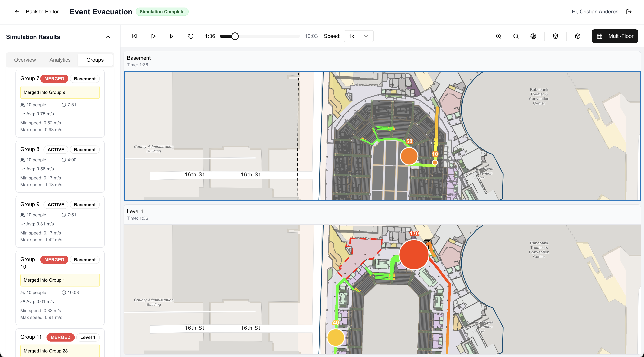Viewport: 644px width, 357px height.
Task: Click the 1:36 current time label
Action: tap(210, 36)
